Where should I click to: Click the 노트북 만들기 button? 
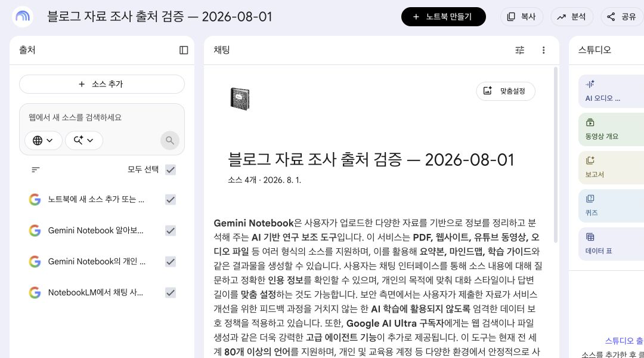(443, 17)
